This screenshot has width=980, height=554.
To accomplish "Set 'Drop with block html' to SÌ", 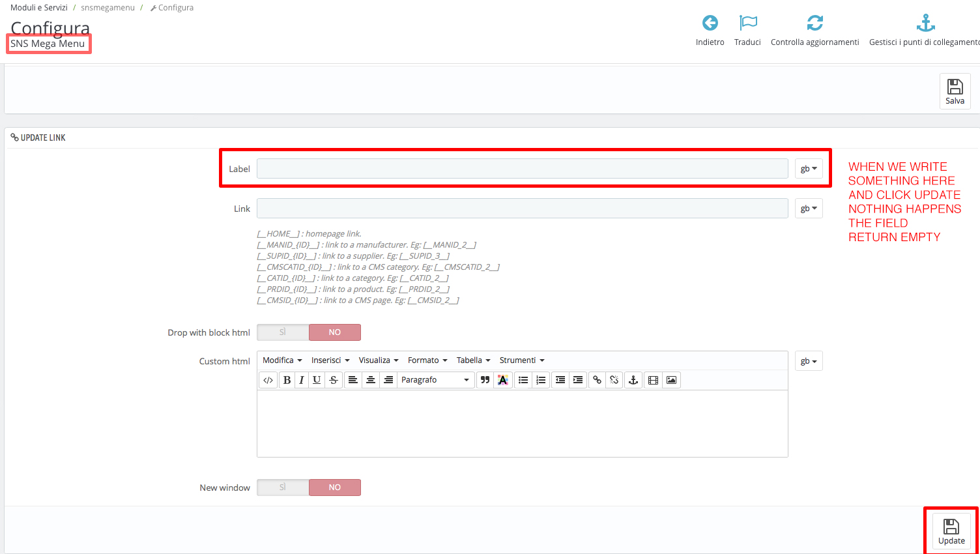I will tap(283, 332).
